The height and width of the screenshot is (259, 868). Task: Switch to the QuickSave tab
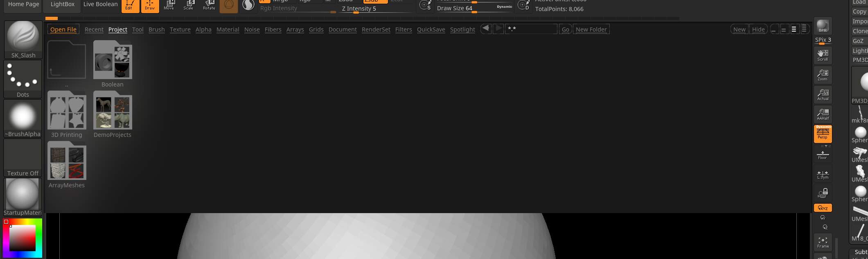point(431,30)
